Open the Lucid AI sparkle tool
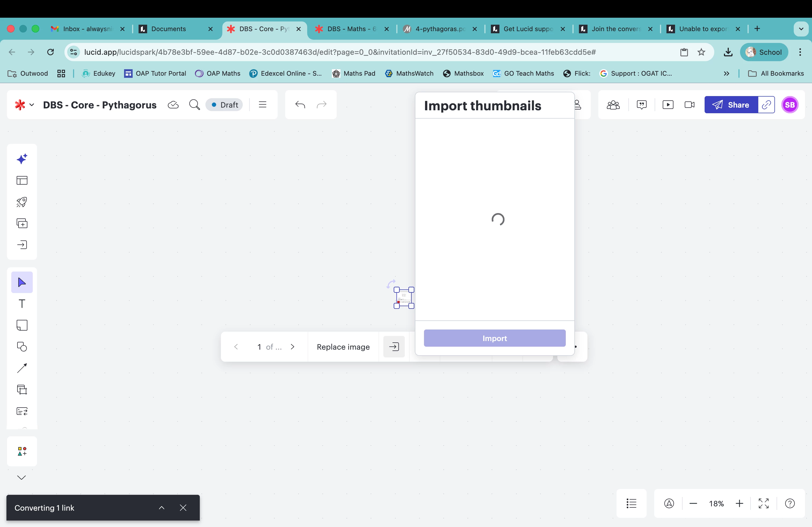Screen dimensions: 812x527 point(22,159)
